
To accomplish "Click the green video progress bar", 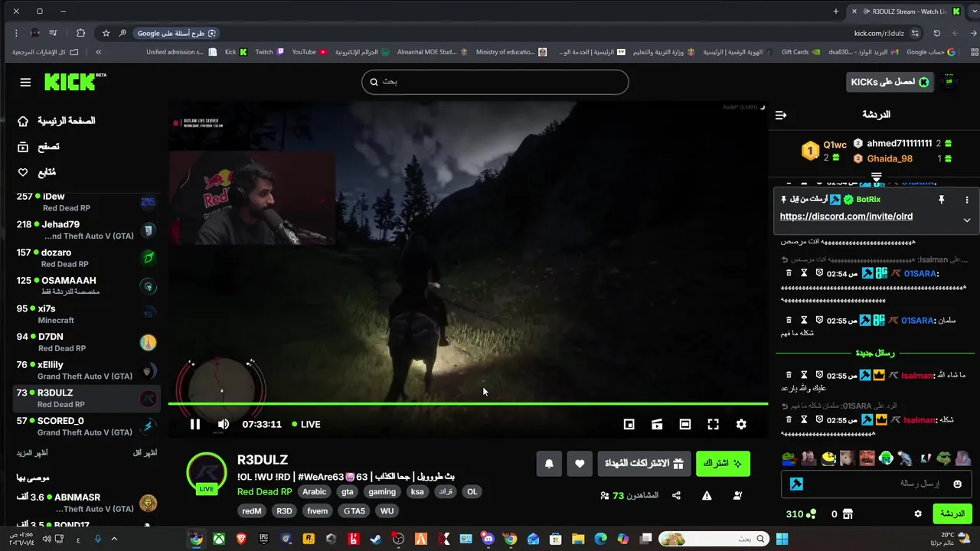I will point(468,403).
